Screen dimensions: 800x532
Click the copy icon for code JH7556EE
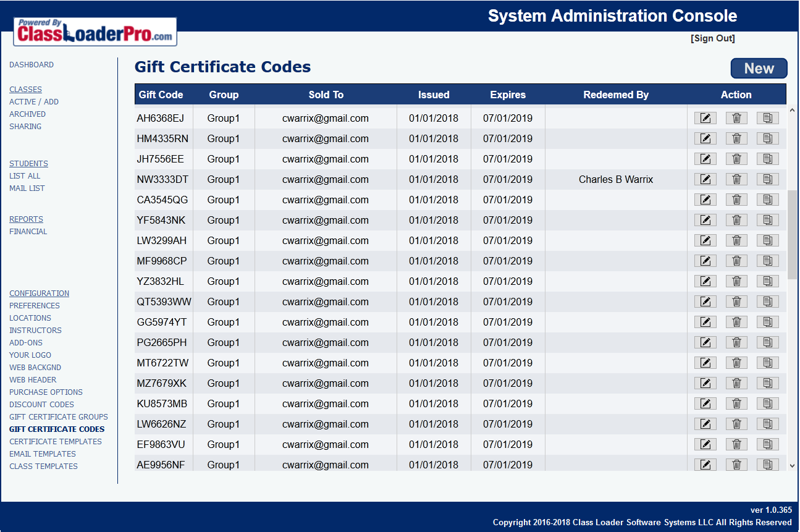(767, 159)
